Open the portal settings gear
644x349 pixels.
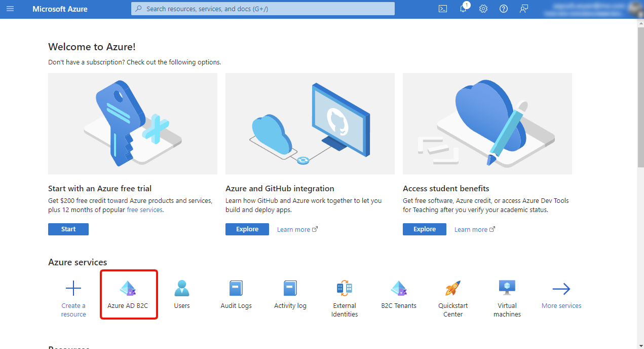click(x=483, y=9)
